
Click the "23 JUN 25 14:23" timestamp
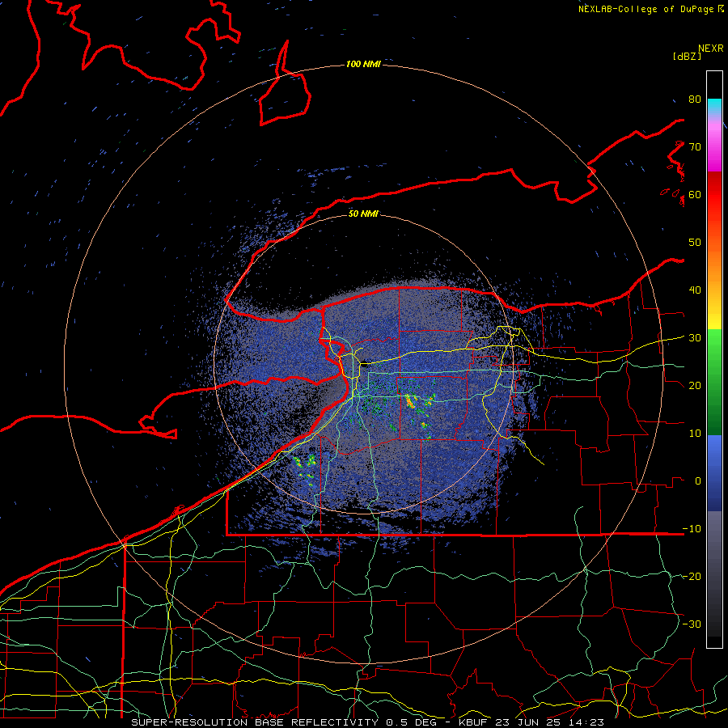pos(549,722)
